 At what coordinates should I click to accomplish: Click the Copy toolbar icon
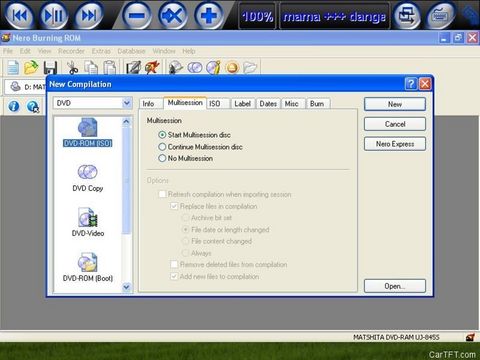pos(91,68)
